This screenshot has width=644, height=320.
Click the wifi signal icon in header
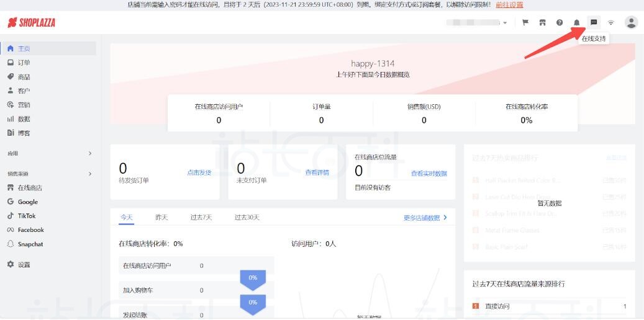click(611, 22)
